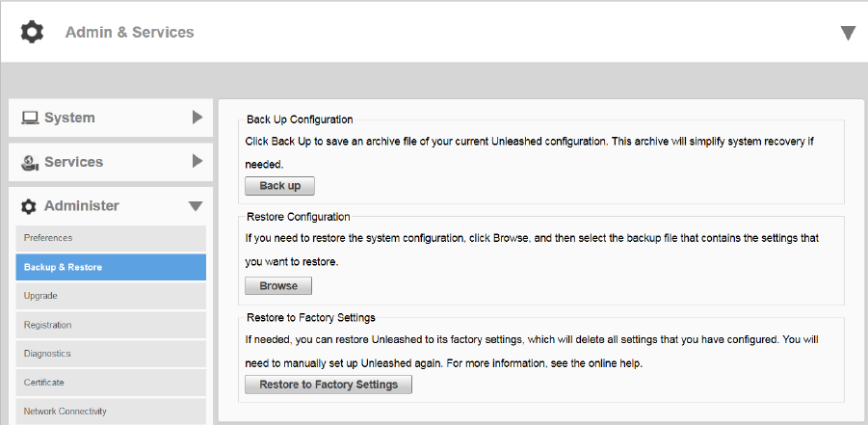Open the Preferences menu item
This screenshot has width=868, height=425.
point(48,238)
